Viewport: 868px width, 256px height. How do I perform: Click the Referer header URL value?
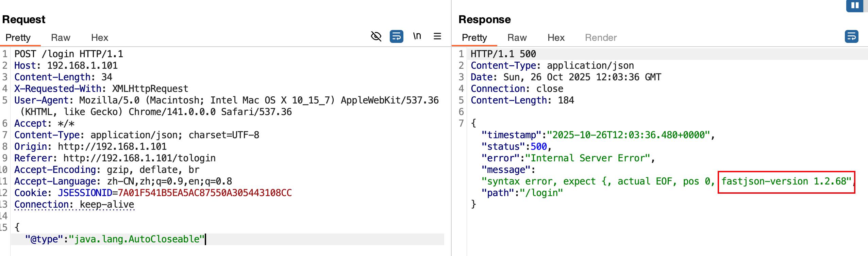[x=139, y=158]
